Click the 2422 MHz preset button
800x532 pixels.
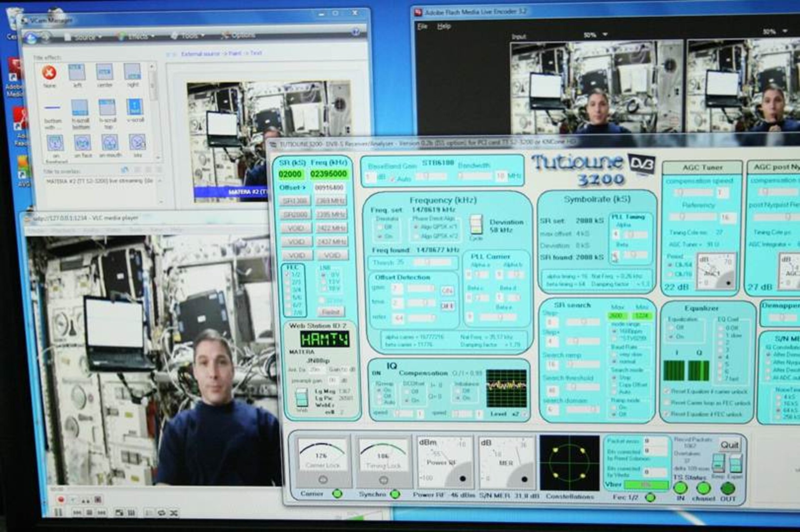tap(331, 228)
